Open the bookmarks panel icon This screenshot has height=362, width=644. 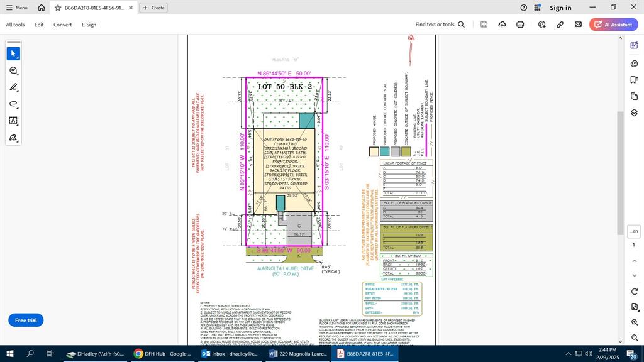[634, 80]
